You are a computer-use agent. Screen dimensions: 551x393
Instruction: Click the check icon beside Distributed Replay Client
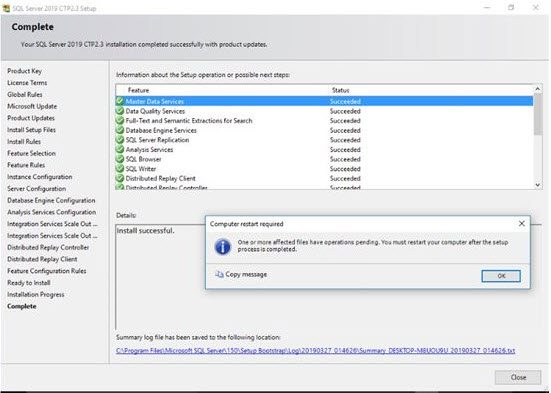pyautogui.click(x=120, y=178)
